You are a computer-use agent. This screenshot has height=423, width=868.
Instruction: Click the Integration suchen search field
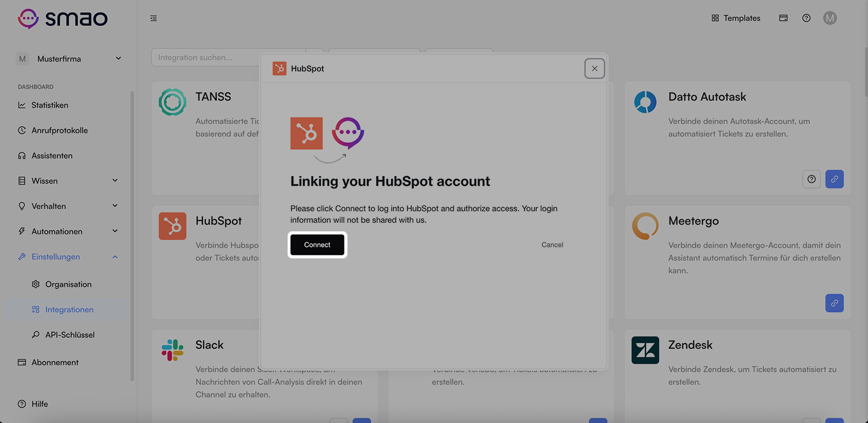point(228,58)
